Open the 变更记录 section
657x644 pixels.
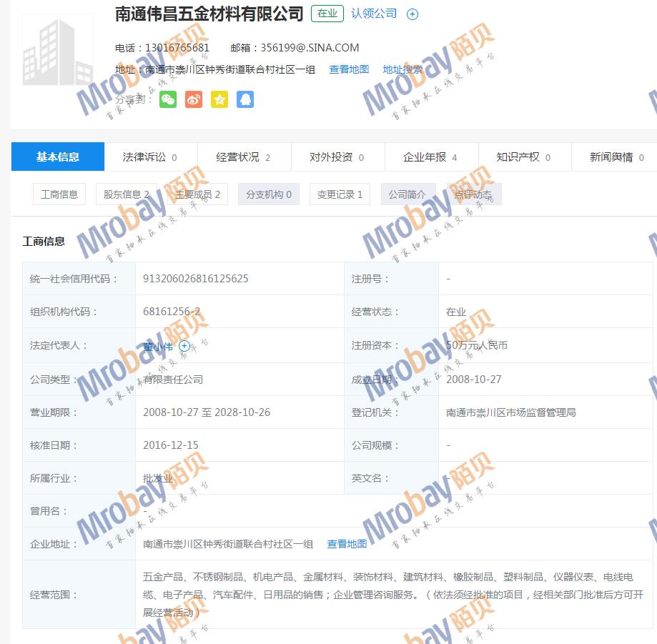click(340, 194)
